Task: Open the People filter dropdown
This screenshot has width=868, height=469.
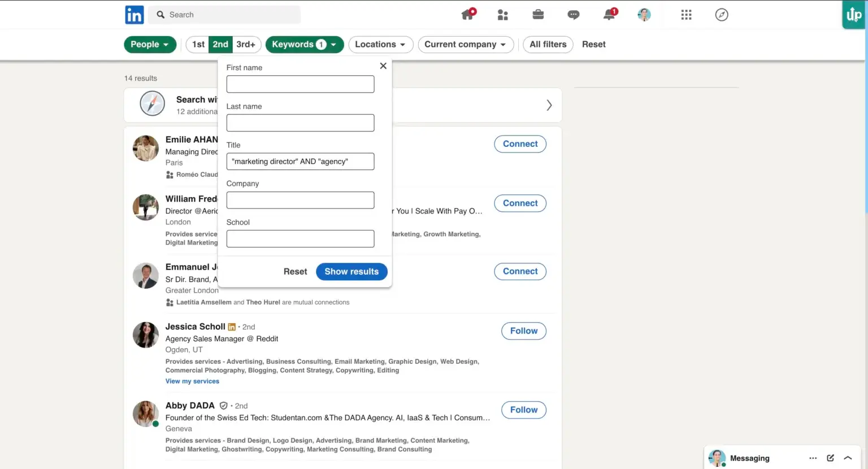Action: click(150, 45)
